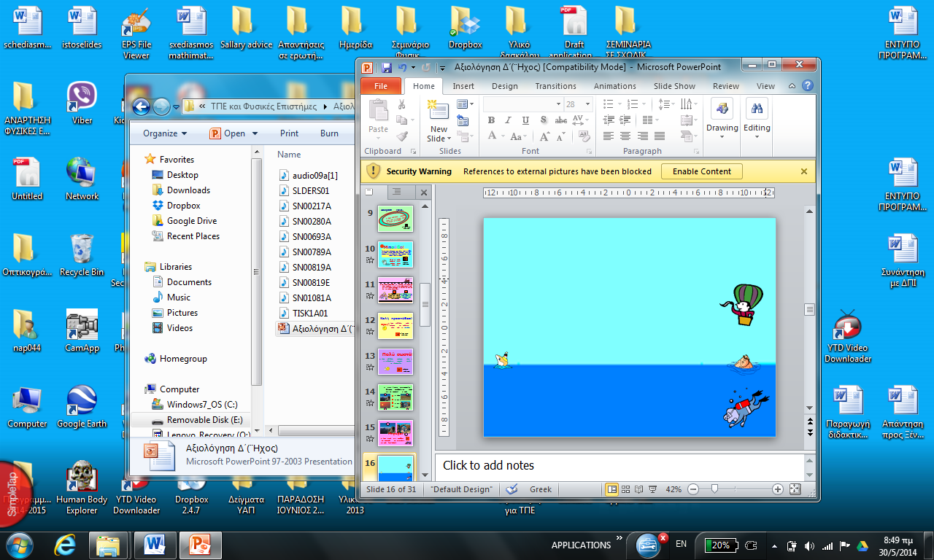Switch to the Animations tab
This screenshot has width=934, height=560.
pyautogui.click(x=614, y=86)
